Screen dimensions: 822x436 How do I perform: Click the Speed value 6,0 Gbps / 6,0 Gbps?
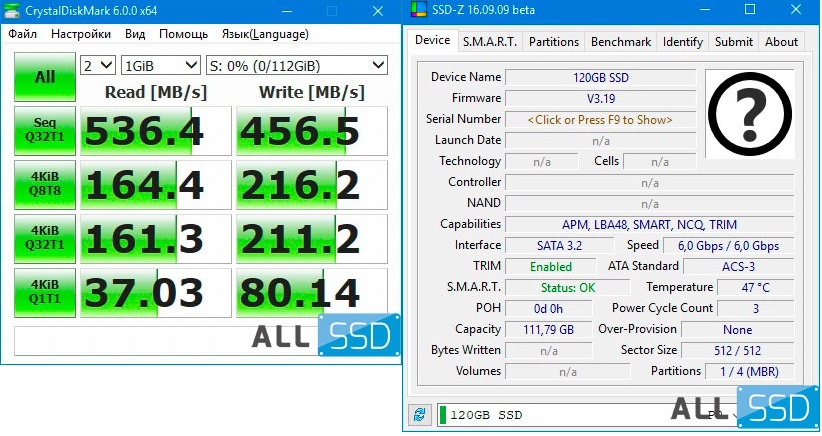pos(728,246)
